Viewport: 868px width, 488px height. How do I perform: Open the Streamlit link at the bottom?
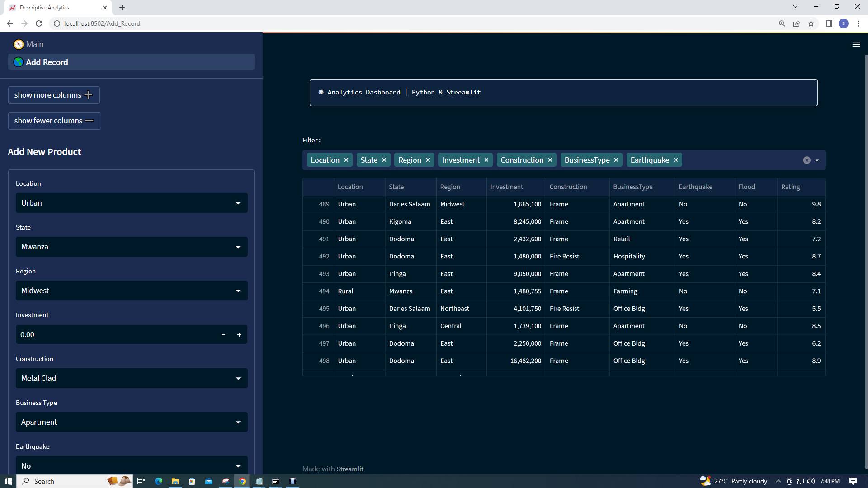tap(350, 469)
